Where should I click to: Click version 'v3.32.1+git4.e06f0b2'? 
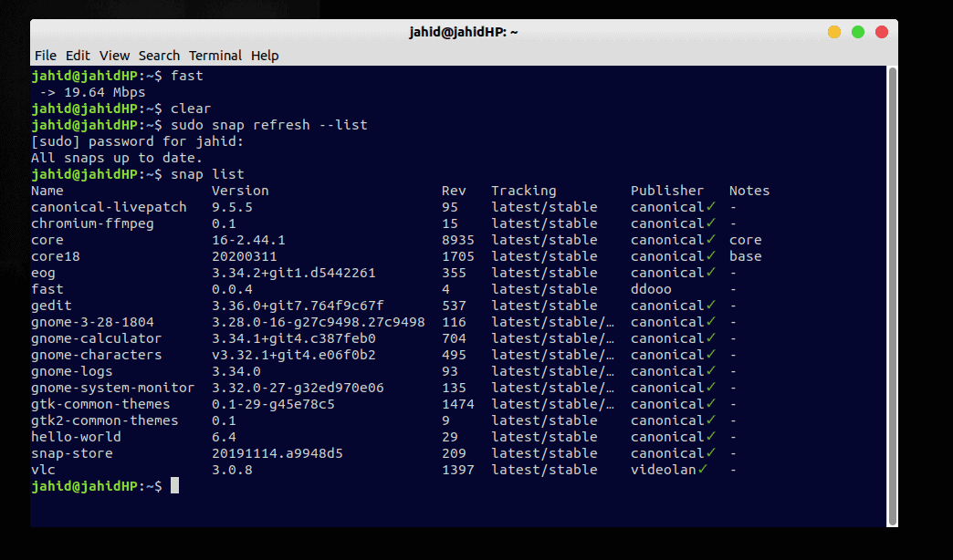pos(294,355)
